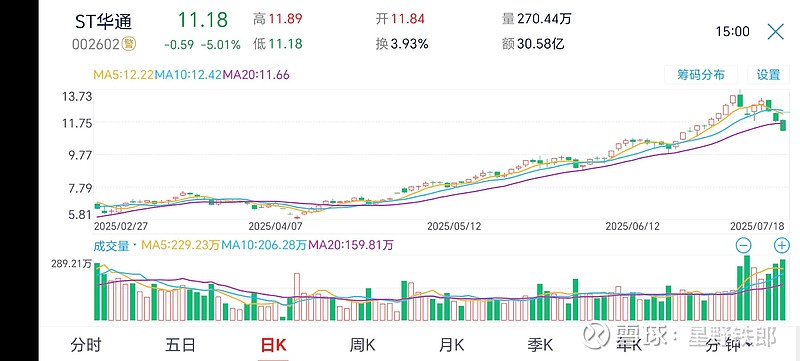The image size is (800, 361).
Task: Tap the warning badge beside 002602
Action: [x=130, y=44]
